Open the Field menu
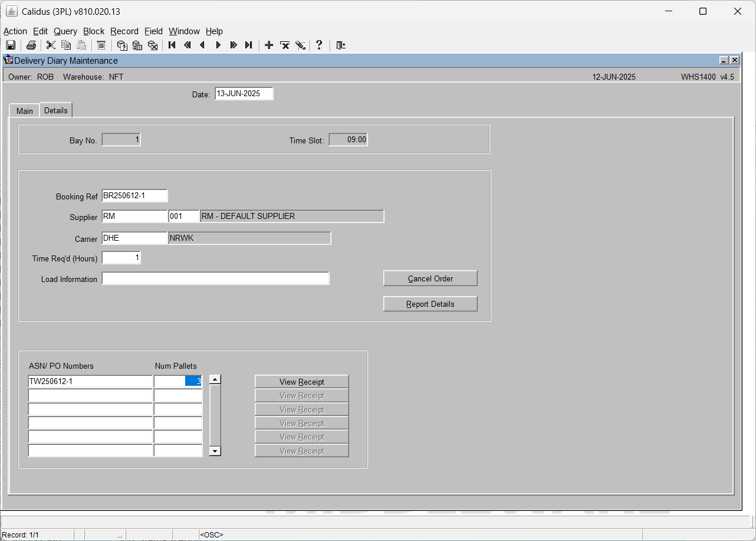756x541 pixels. click(154, 31)
